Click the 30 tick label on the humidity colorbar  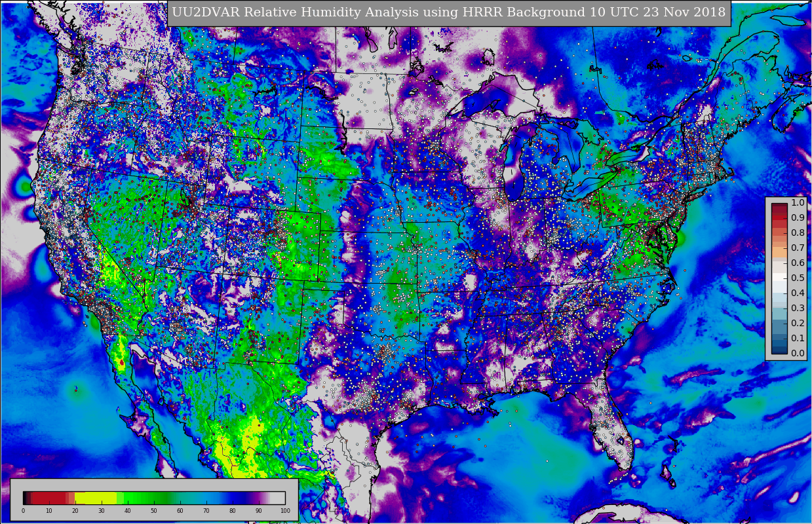102,510
